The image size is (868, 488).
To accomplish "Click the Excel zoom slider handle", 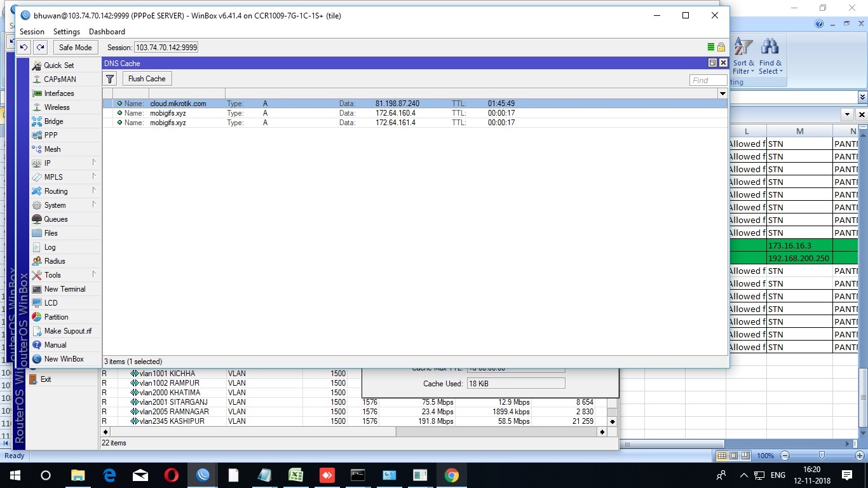I will click(x=822, y=456).
